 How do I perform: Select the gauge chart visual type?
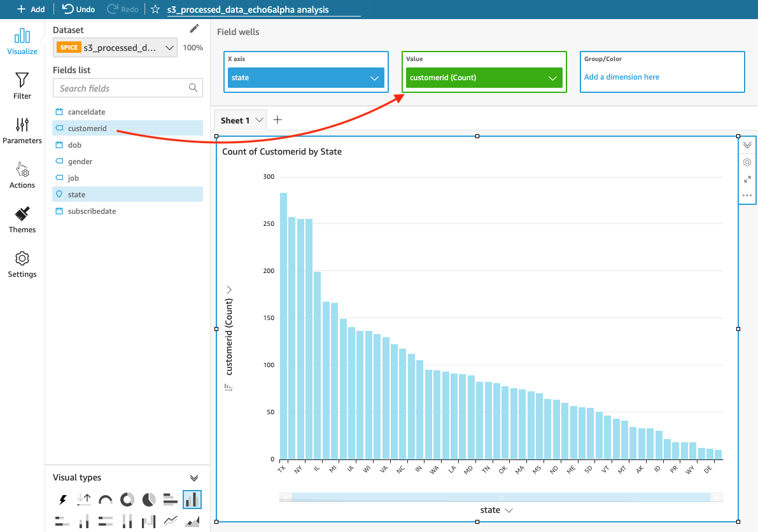click(x=106, y=499)
